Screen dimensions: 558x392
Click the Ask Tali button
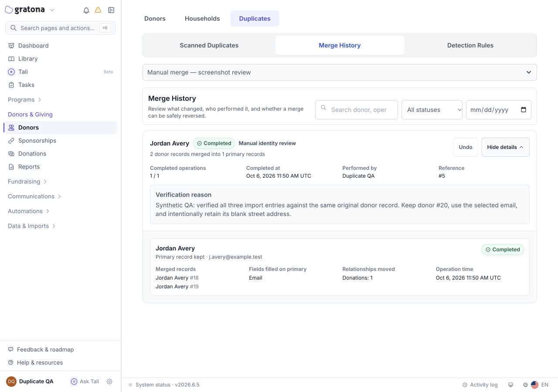click(85, 382)
